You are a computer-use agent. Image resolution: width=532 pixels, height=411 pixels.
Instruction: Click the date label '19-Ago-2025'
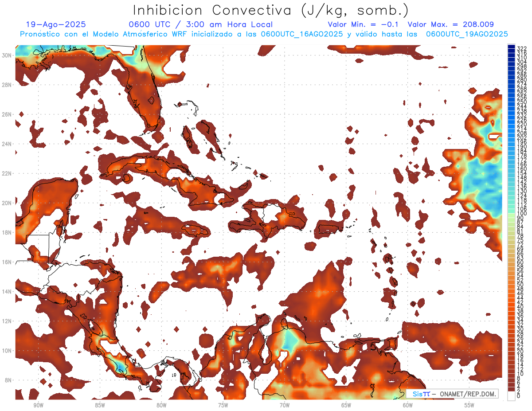pos(56,25)
